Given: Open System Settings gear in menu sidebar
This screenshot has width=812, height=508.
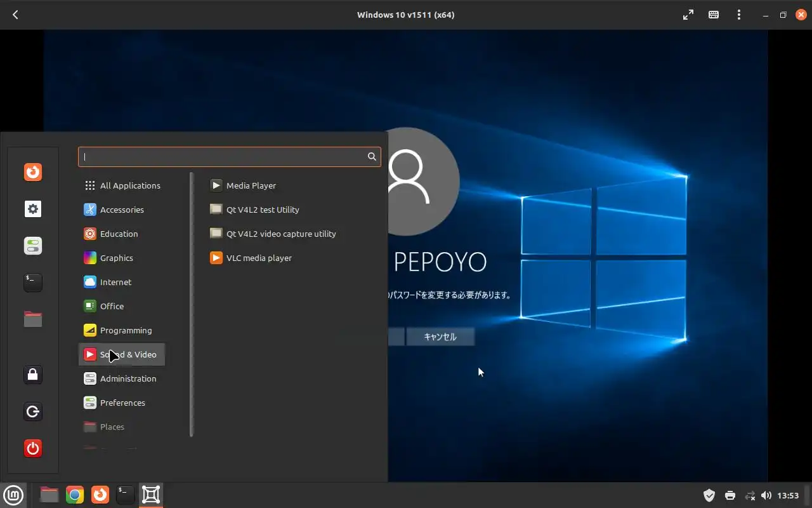Looking at the screenshot, I should click(x=33, y=209).
